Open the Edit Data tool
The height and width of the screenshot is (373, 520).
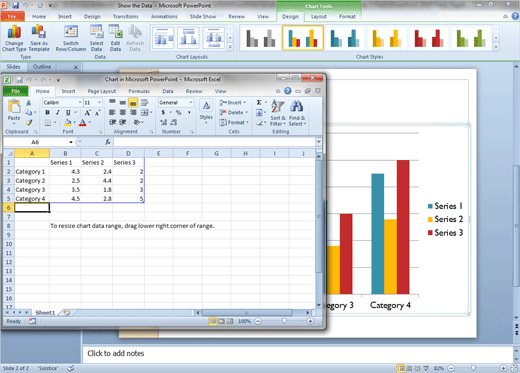click(115, 38)
